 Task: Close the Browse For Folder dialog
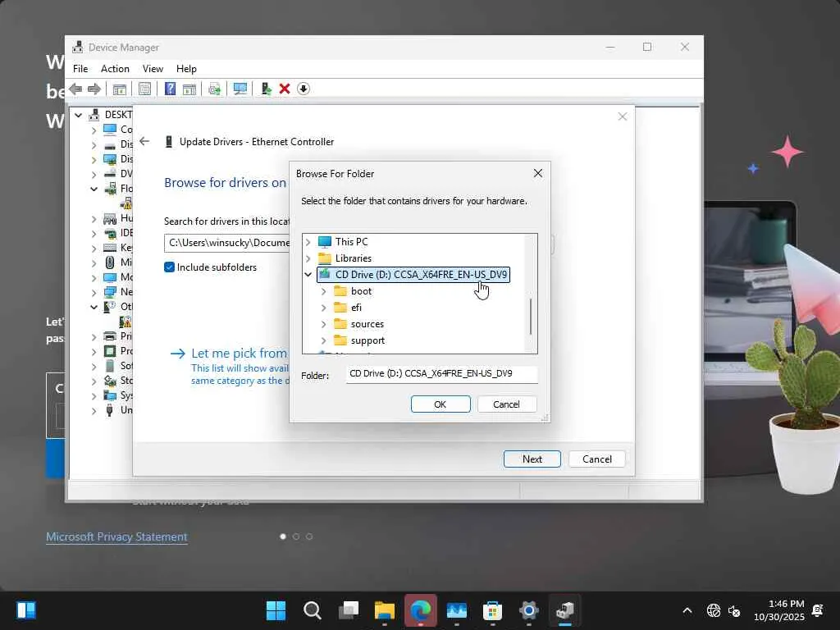(538, 173)
